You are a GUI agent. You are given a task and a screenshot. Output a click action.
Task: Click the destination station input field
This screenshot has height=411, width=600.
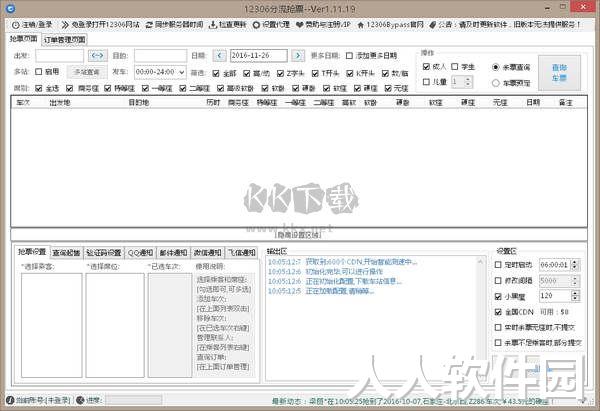pos(160,55)
